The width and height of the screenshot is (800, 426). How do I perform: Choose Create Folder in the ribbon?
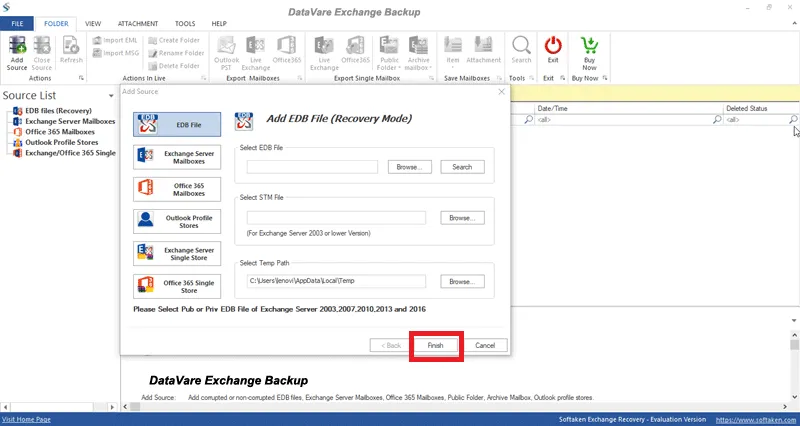pos(174,40)
